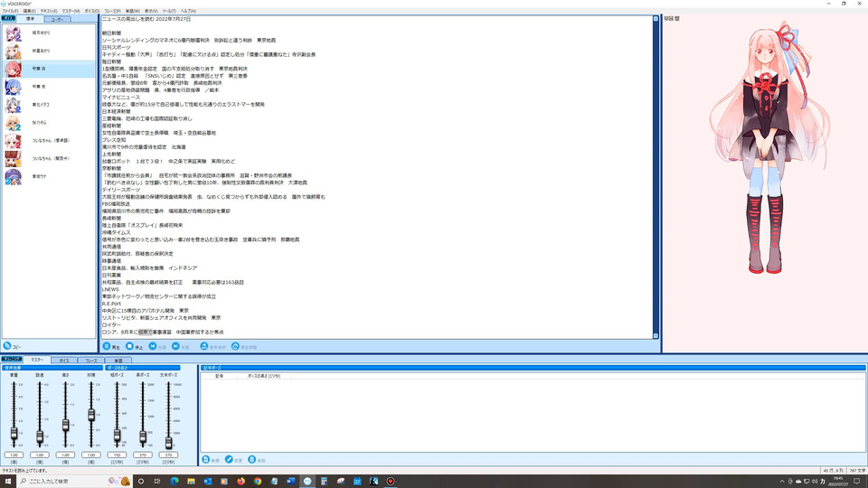Click the 抑揚 intonation slider handle
868x488 pixels.
point(91,415)
